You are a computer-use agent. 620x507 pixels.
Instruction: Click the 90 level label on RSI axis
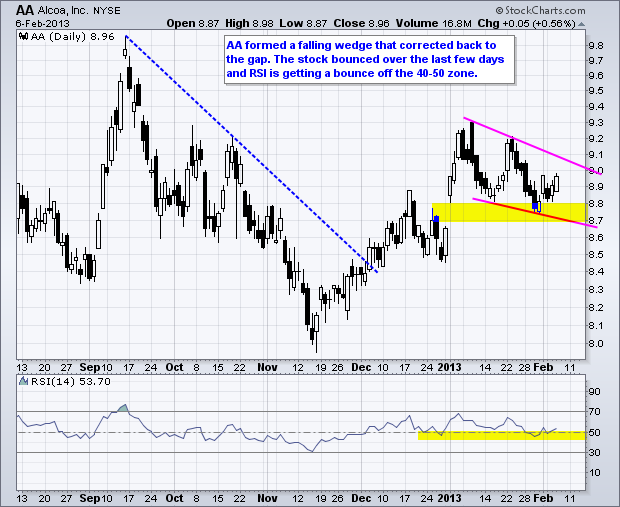pos(594,392)
